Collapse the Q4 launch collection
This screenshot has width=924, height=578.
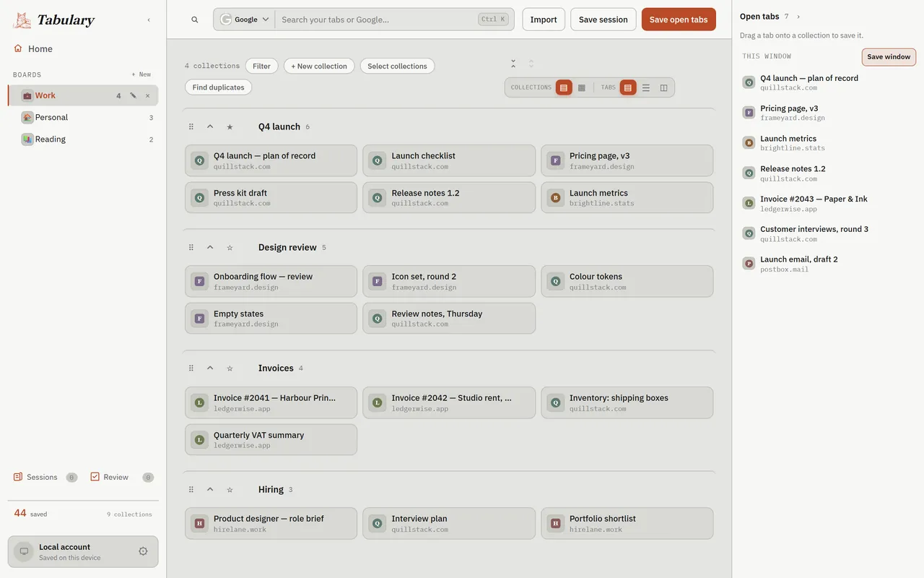[210, 126]
